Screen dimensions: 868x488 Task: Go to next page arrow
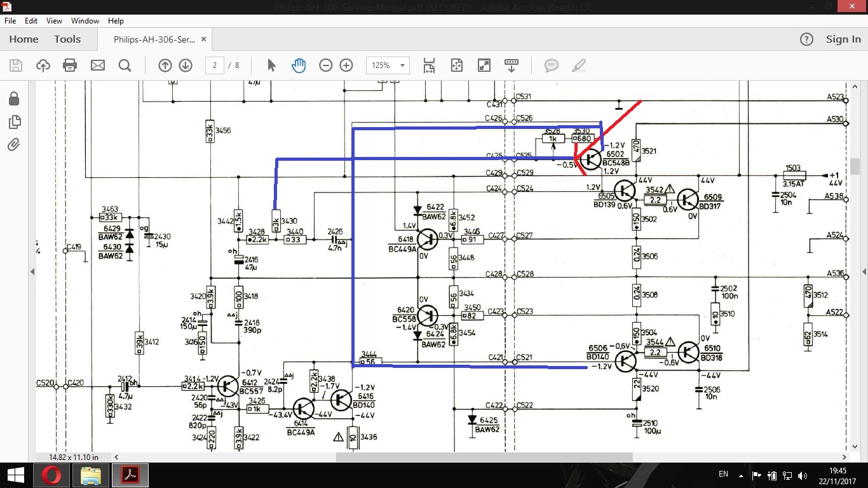click(186, 65)
